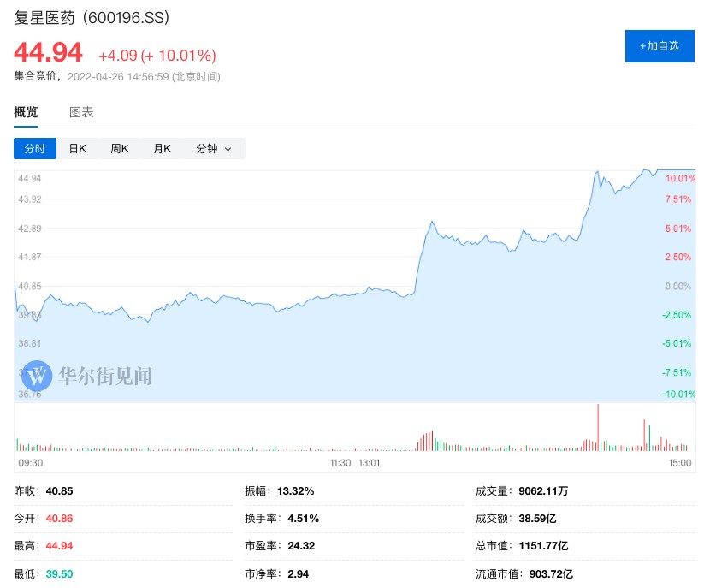Click the 今开 value 40.86
Screen dimensions: 710x588
click(x=59, y=518)
